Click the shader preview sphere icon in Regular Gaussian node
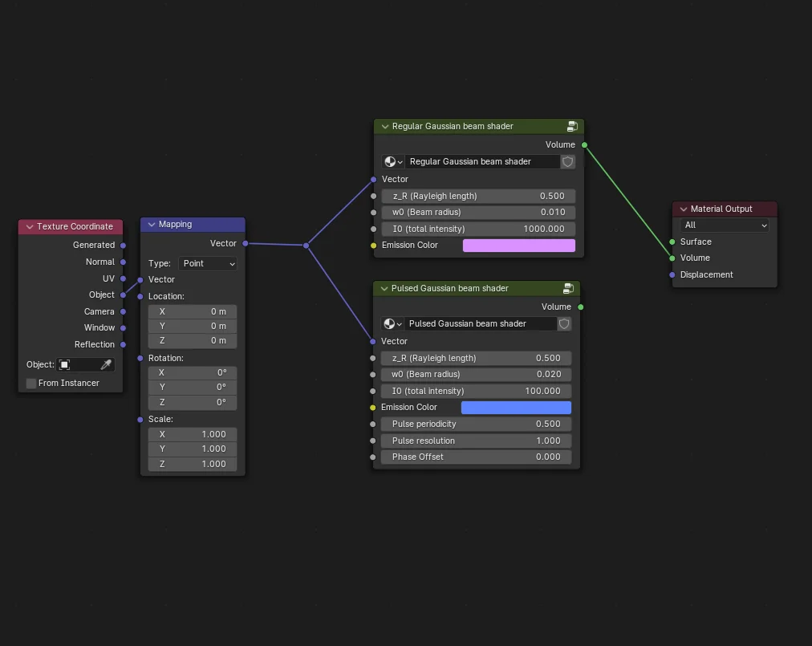 click(389, 161)
